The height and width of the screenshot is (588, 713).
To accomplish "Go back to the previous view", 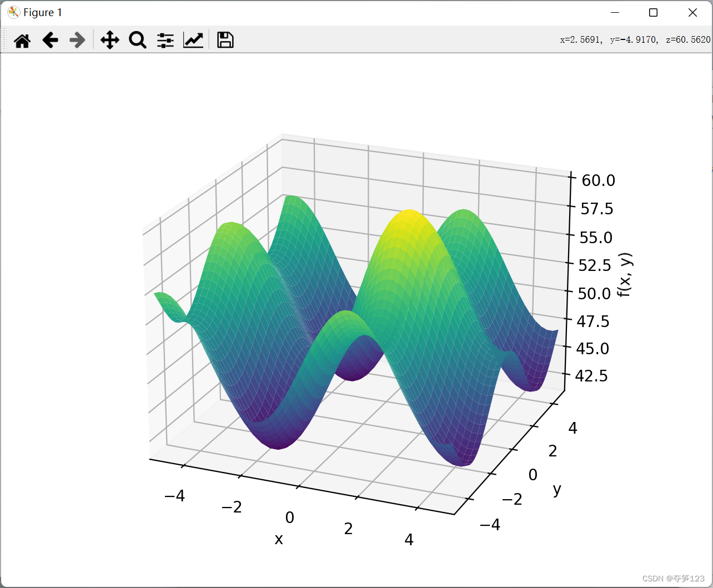I will point(51,40).
